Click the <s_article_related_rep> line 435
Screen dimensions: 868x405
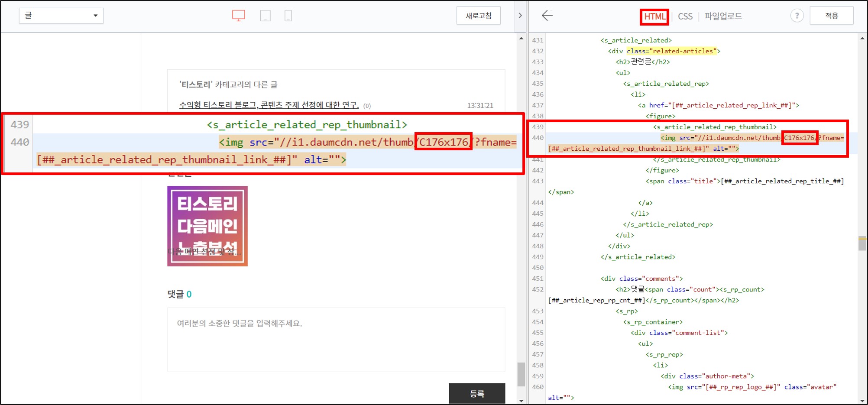666,84
